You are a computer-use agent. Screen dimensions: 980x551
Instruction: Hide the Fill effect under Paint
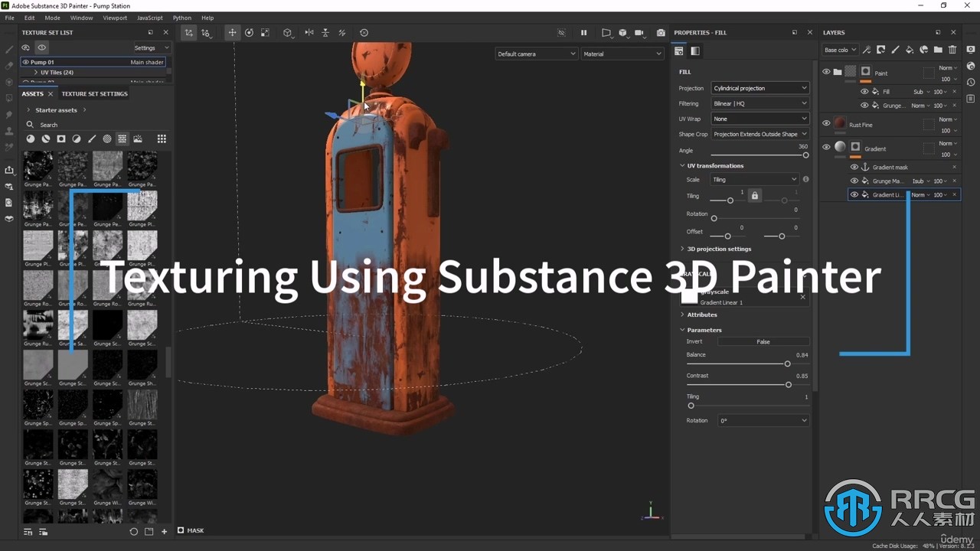(864, 91)
